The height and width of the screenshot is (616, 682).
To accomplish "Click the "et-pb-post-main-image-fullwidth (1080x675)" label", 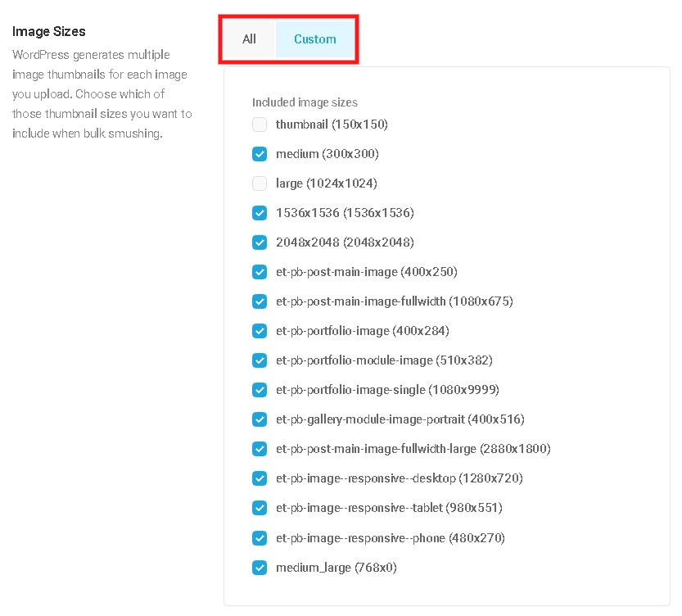I will point(395,301).
